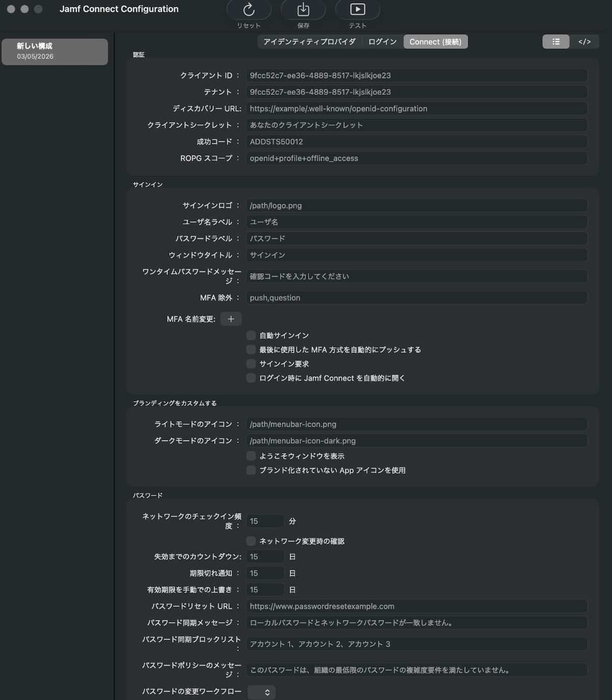The height and width of the screenshot is (700, 612).
Task: Enable the 自動サインイン checkbox
Action: point(250,335)
